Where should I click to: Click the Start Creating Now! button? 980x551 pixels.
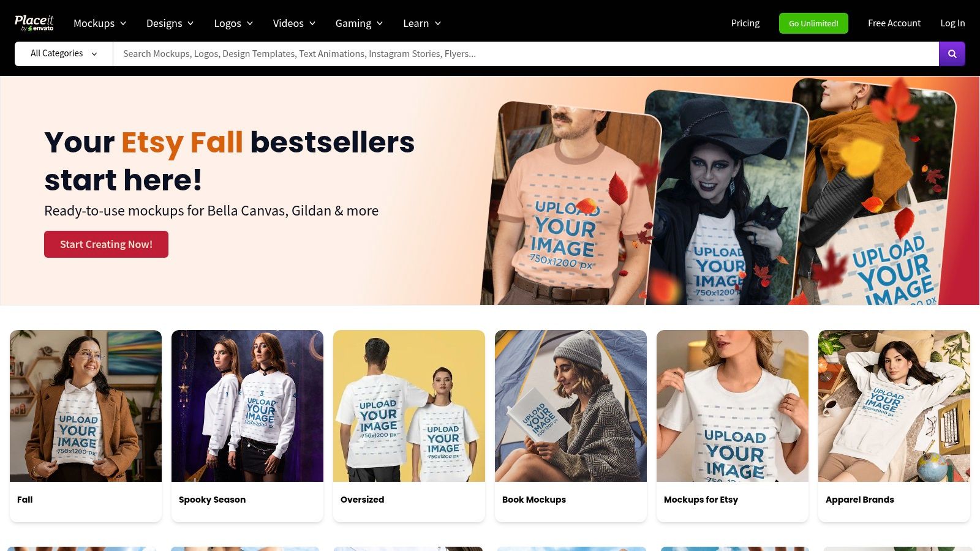[106, 244]
